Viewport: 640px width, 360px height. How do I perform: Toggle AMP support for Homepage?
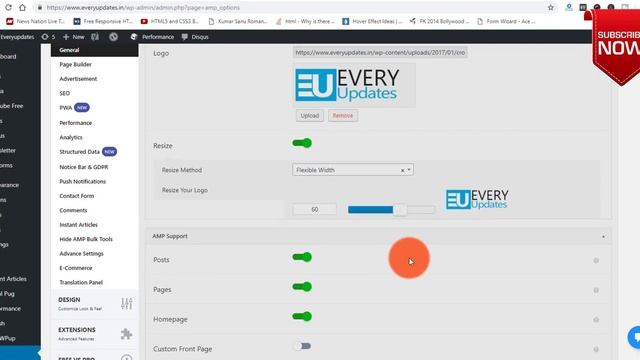pyautogui.click(x=302, y=317)
